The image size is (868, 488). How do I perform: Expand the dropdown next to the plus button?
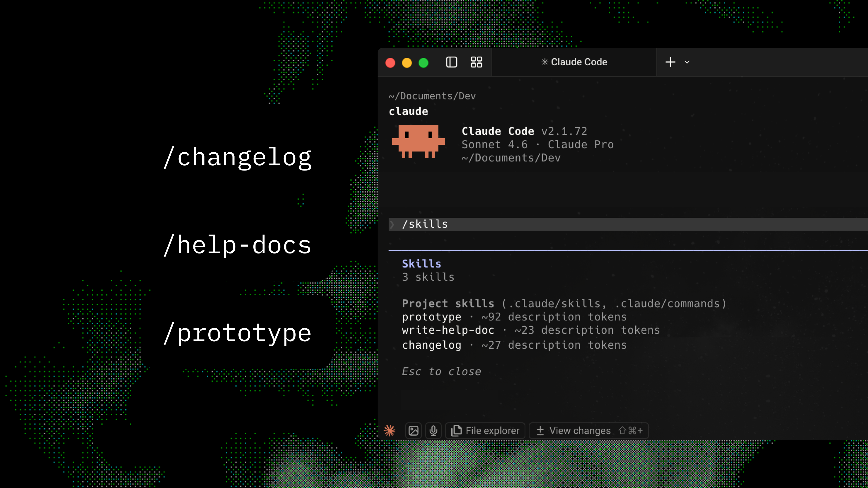687,62
